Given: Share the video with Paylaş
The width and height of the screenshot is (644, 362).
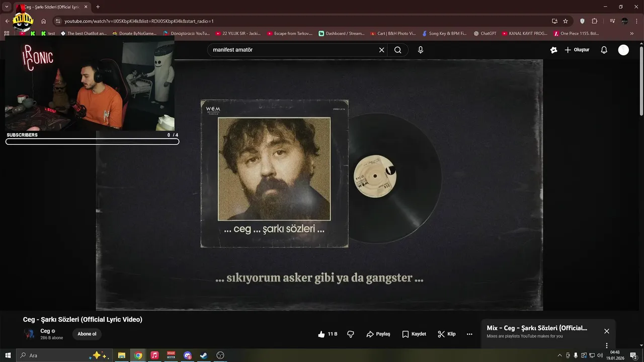Looking at the screenshot, I should 378,334.
